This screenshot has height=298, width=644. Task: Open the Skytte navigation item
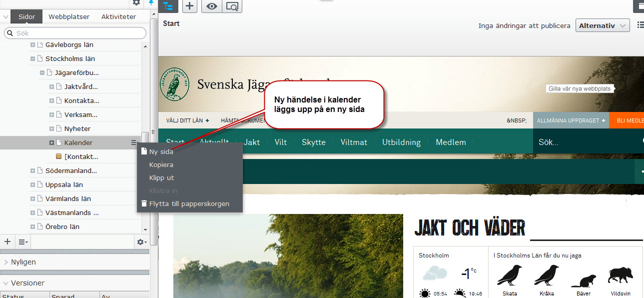(x=314, y=142)
